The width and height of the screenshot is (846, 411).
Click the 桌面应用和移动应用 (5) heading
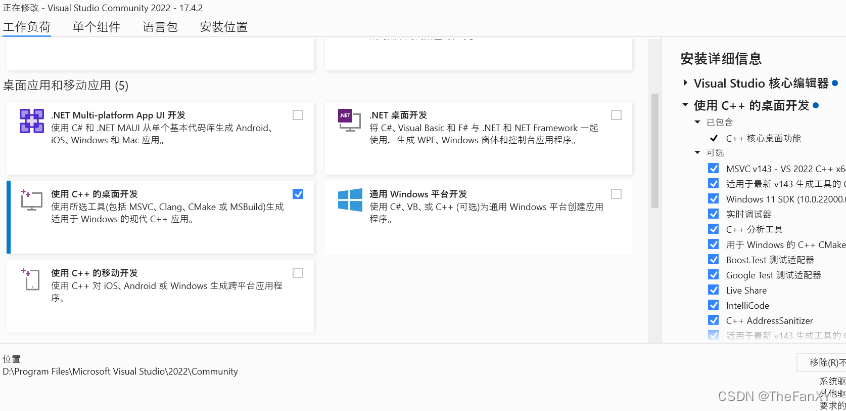click(x=66, y=85)
